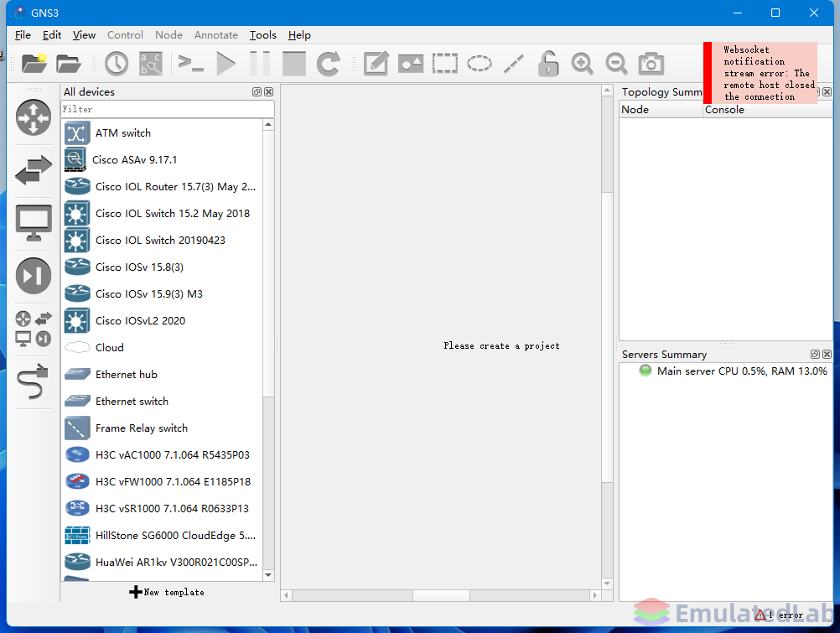Select Cisco IOL Router 15.7(3) device
840x633 pixels.
(163, 186)
